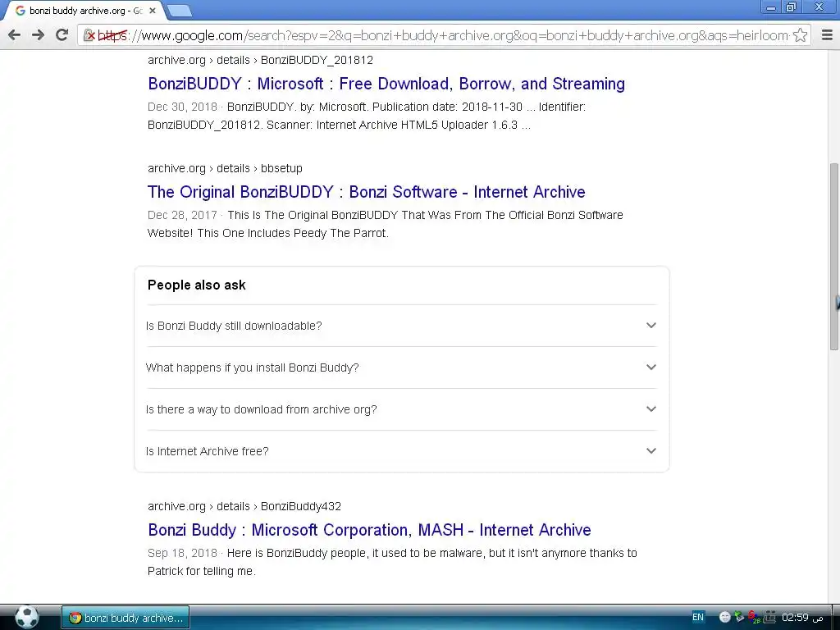Switch the EN language indicator
840x630 pixels.
click(x=697, y=617)
